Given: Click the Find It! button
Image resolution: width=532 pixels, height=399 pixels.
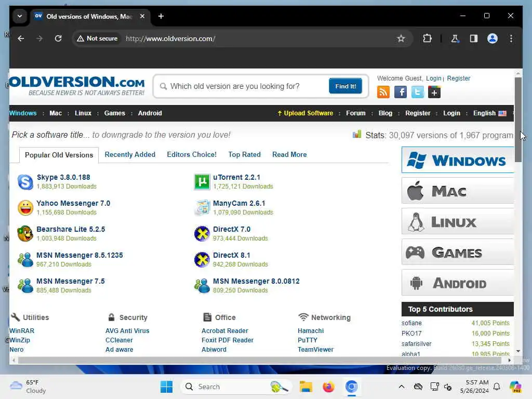Looking at the screenshot, I should [345, 86].
